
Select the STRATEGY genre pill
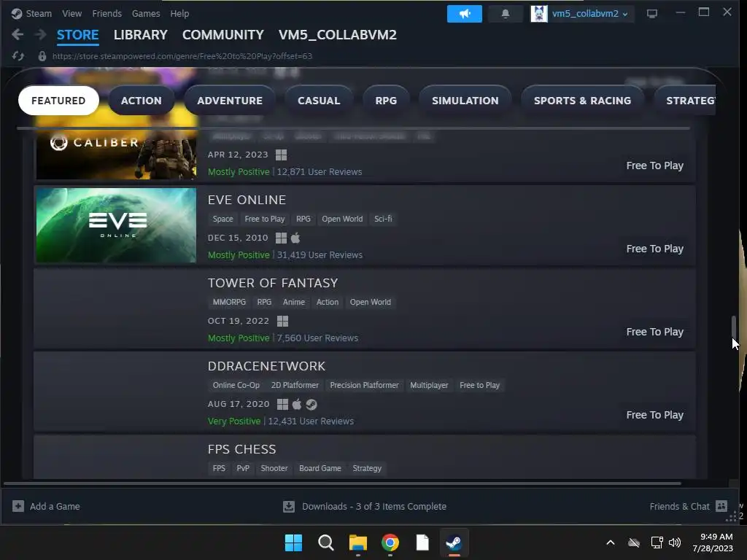684,101
